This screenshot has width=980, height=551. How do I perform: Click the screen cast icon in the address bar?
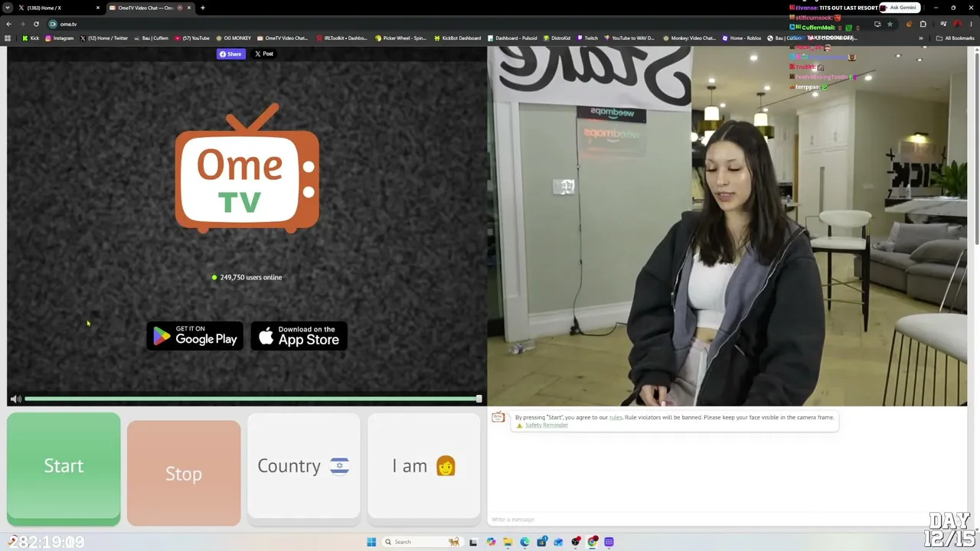[x=877, y=24]
